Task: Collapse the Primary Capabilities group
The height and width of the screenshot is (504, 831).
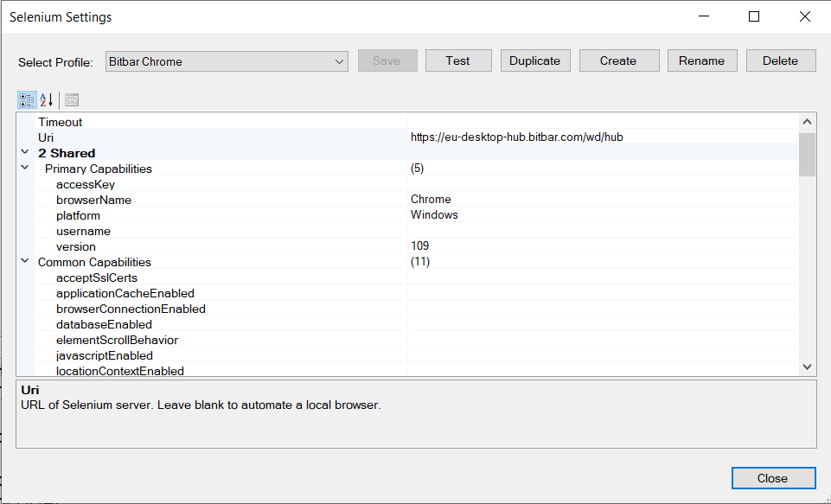Action: click(25, 169)
